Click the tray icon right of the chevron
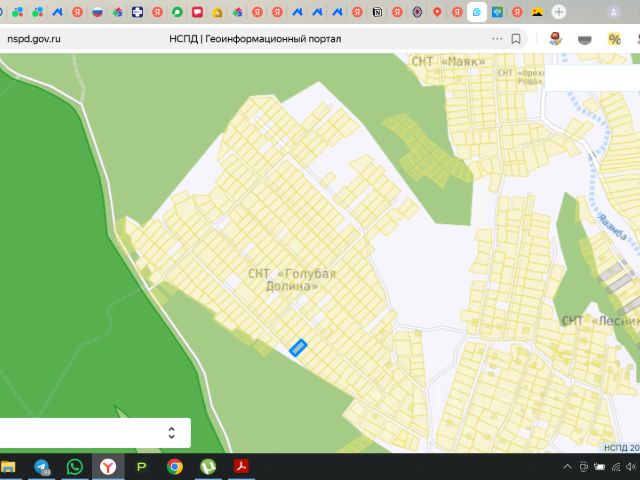Image resolution: width=640 pixels, height=480 pixels. [584, 467]
